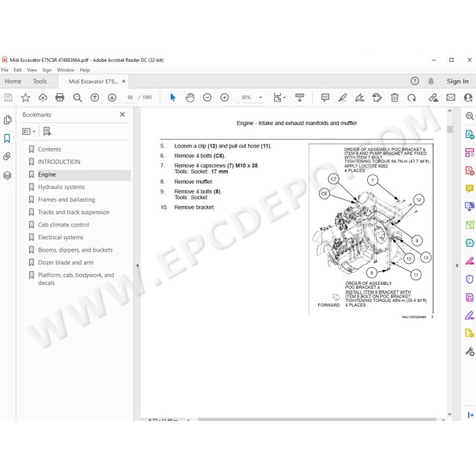Send file by email icon
The image size is (476, 476).
(451, 97)
